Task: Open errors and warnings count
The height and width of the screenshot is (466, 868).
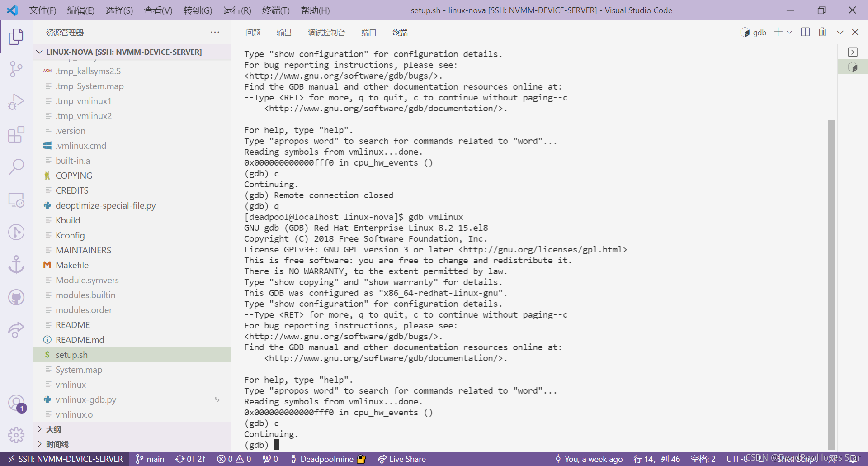Action: 234,459
